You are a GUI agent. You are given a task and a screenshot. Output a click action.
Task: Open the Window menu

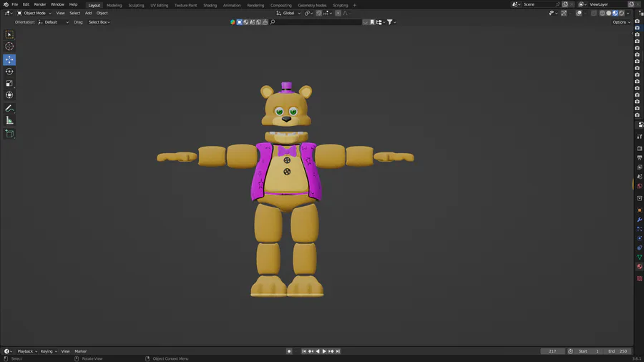(x=57, y=4)
